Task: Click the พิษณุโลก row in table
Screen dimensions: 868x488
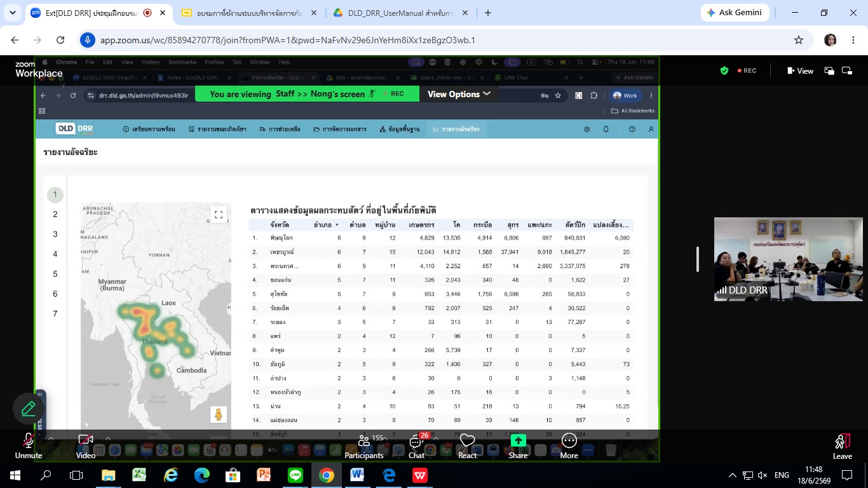Action: [440, 238]
